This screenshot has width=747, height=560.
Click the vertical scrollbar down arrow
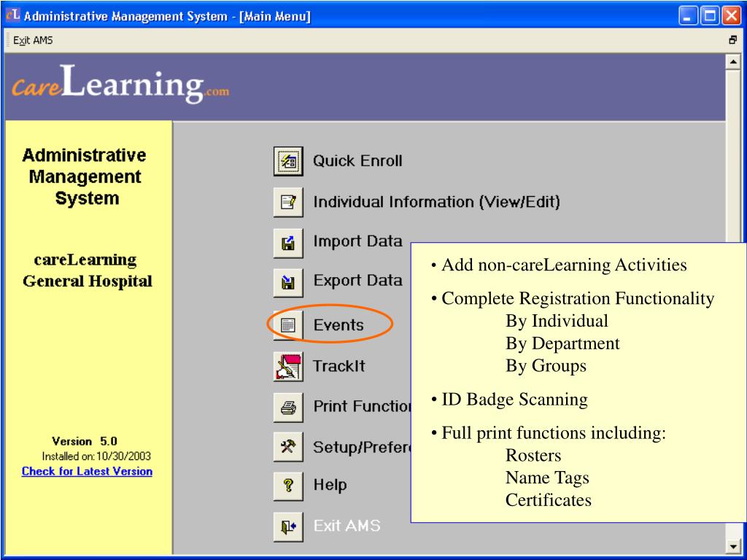coord(732,547)
